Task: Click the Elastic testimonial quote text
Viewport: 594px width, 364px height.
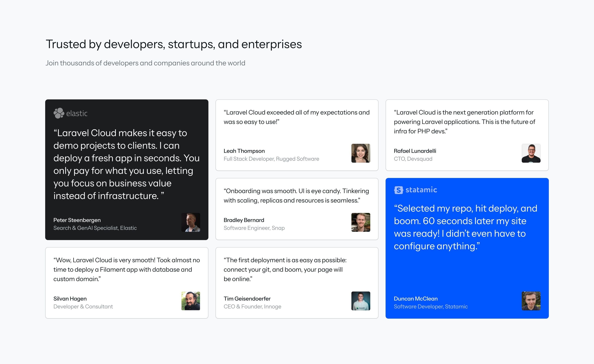Action: pos(126,164)
